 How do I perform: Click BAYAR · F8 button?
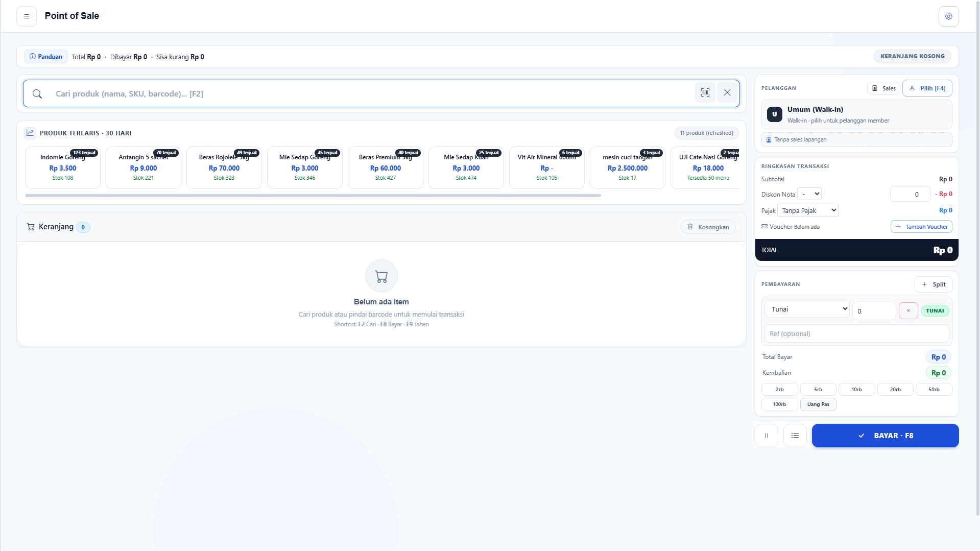point(885,436)
